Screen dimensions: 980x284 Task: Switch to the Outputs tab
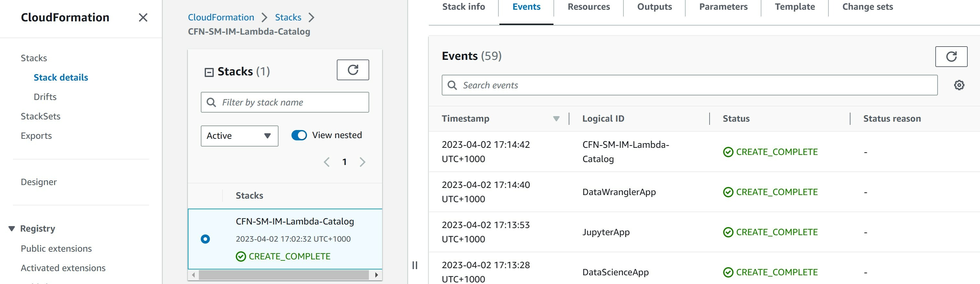point(654,7)
